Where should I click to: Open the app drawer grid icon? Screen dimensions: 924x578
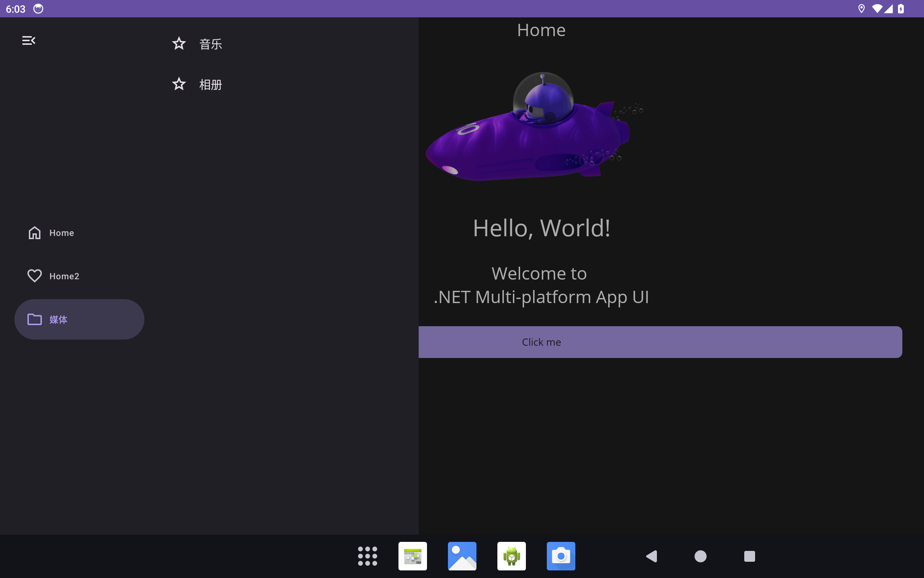coord(367,556)
